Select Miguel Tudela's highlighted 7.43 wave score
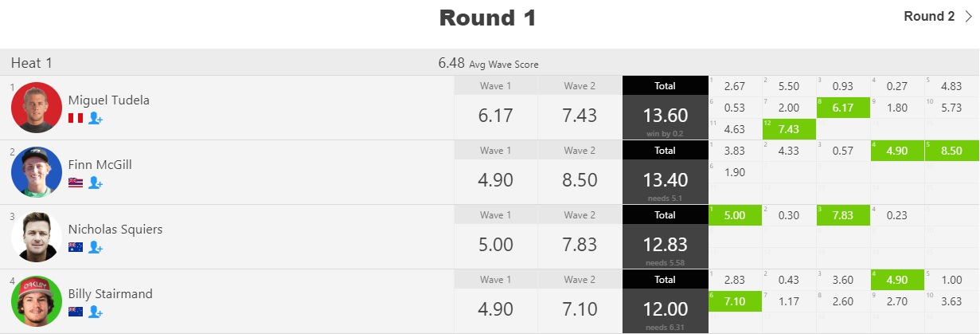980x334 pixels. 789,129
